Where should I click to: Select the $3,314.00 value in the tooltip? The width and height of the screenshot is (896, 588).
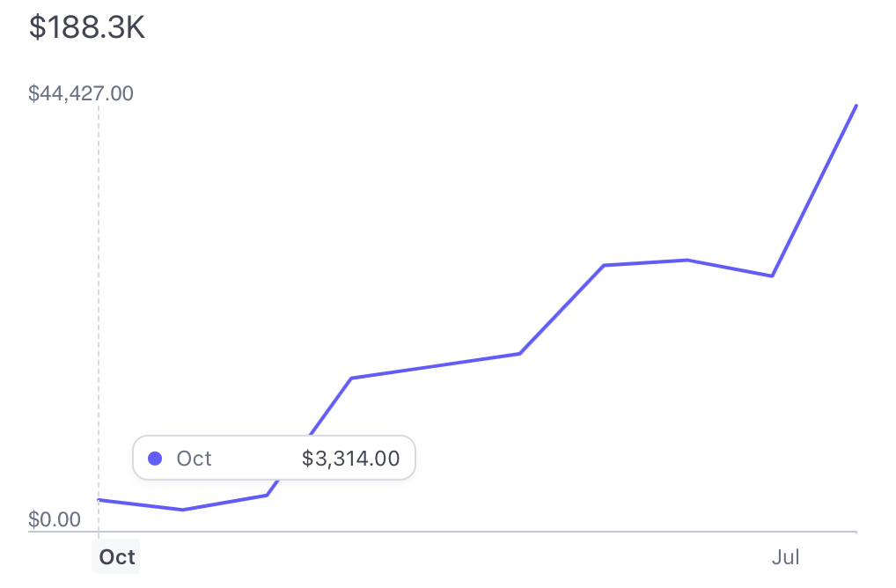point(351,459)
